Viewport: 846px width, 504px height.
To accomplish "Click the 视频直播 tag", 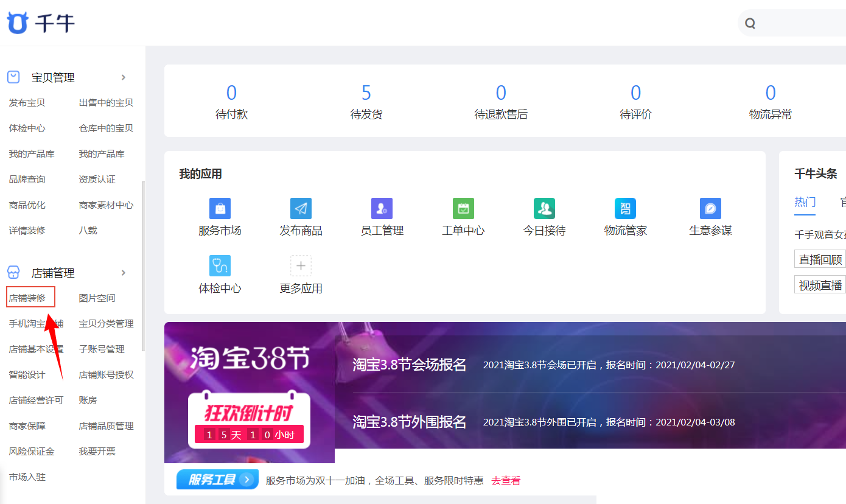I will pyautogui.click(x=821, y=285).
